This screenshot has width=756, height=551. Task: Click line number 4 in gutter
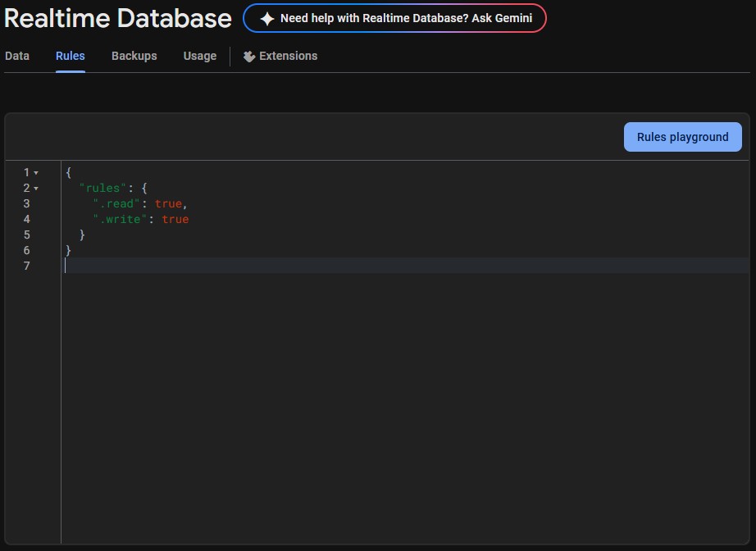(26, 219)
